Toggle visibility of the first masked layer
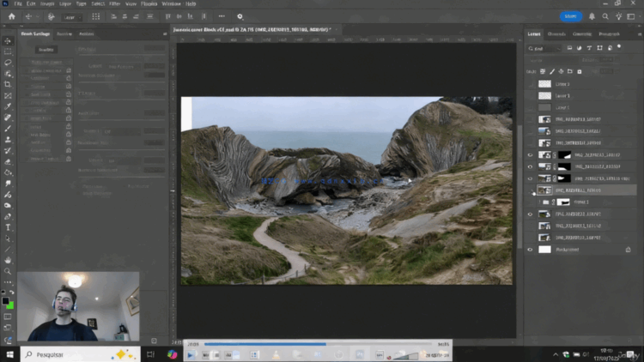The width and height of the screenshot is (644, 362). (x=531, y=154)
